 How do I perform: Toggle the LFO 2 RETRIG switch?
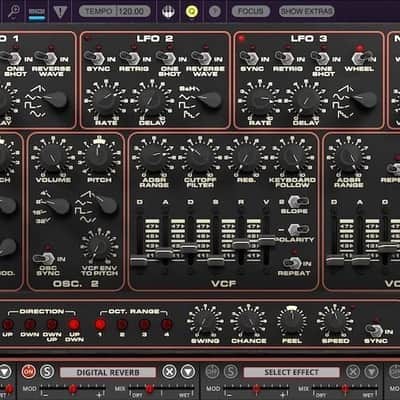(129, 58)
